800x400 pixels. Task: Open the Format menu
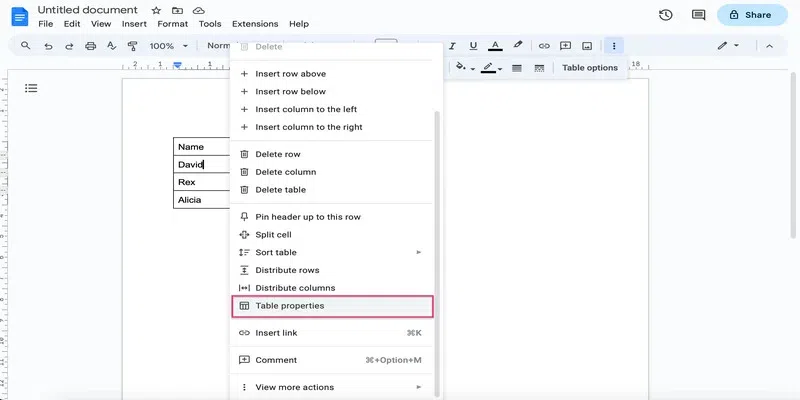(x=172, y=24)
